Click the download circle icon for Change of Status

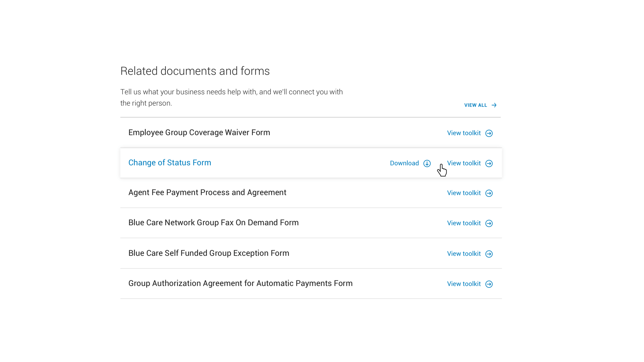tap(427, 163)
